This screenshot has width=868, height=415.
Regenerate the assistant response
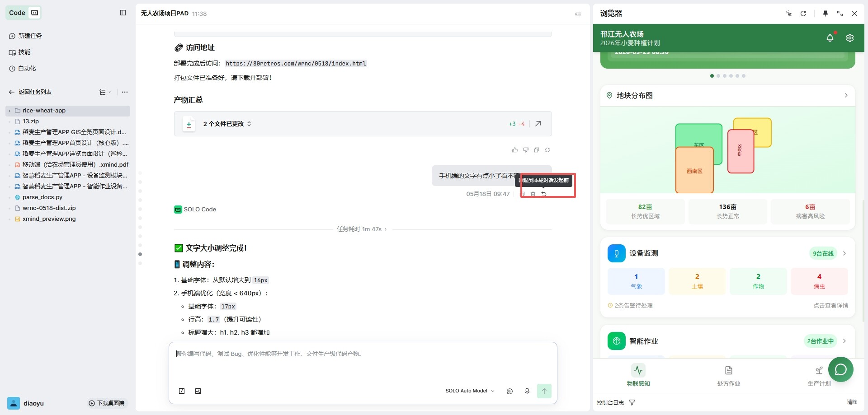tap(547, 150)
